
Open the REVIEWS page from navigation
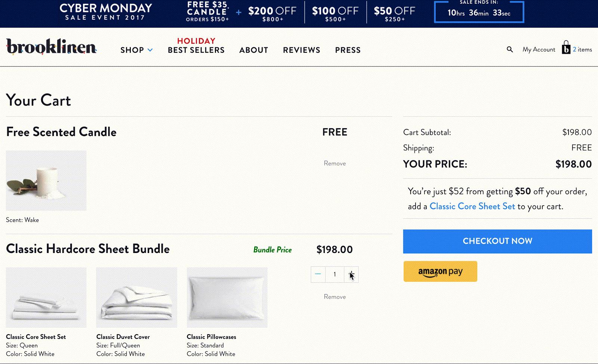click(x=301, y=50)
